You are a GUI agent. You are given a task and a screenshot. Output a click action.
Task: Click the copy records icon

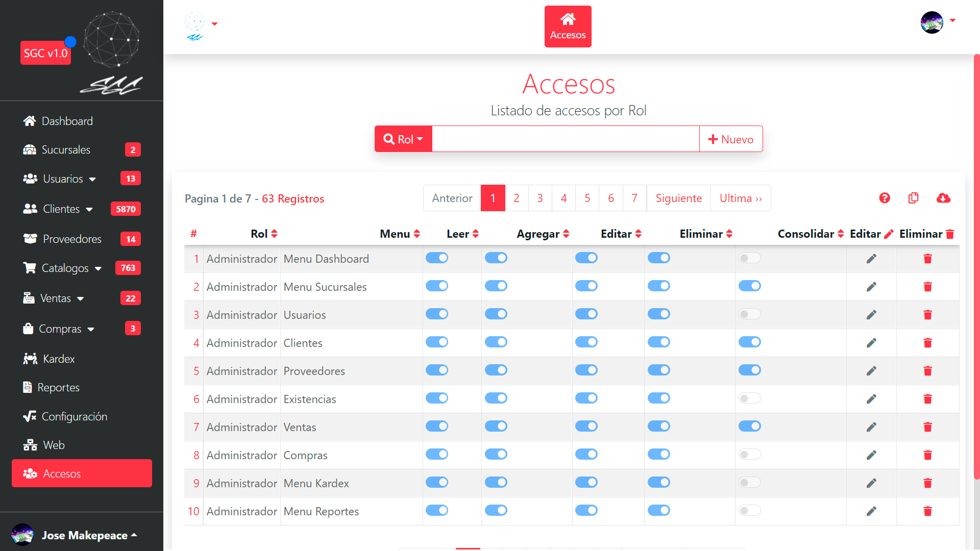click(x=914, y=198)
